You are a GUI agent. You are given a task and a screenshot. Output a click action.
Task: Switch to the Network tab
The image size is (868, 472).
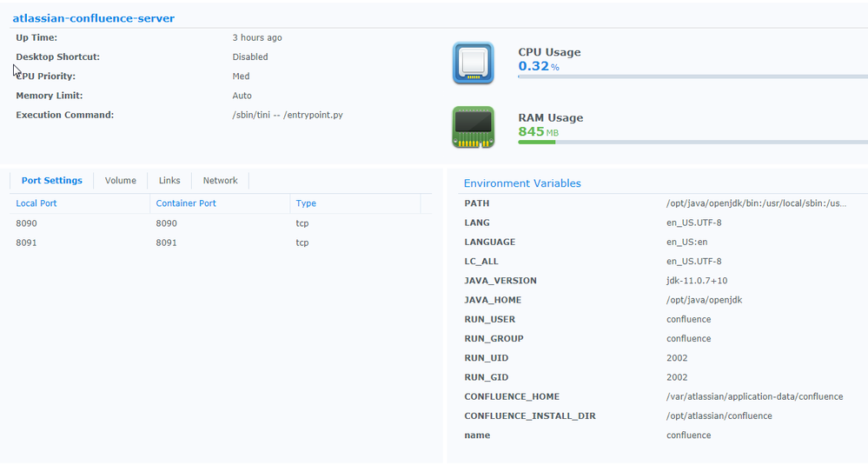coord(221,181)
